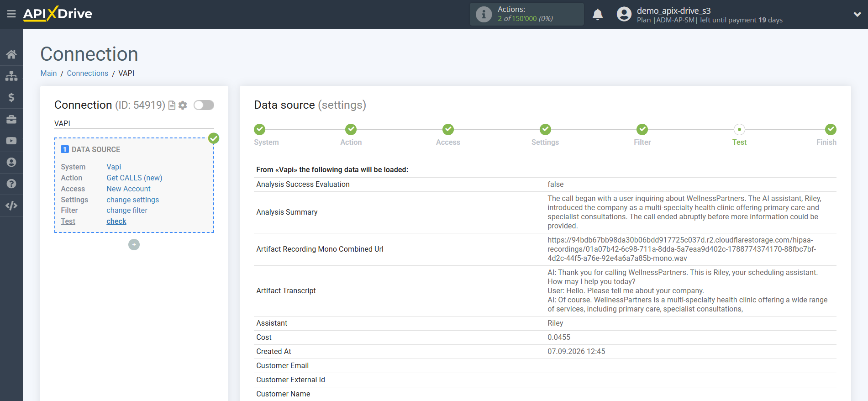Click the Customer External Id label

pos(290,380)
